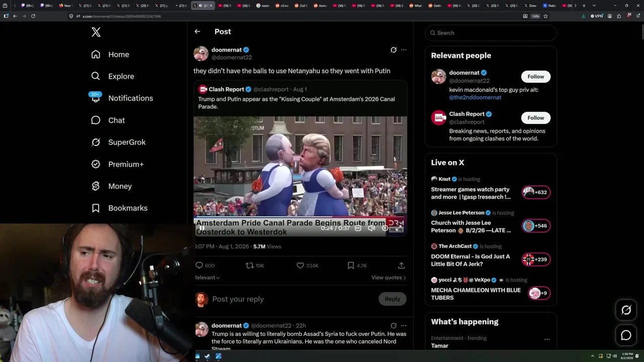Pause the video
This screenshot has width=644, height=362.
201,228
